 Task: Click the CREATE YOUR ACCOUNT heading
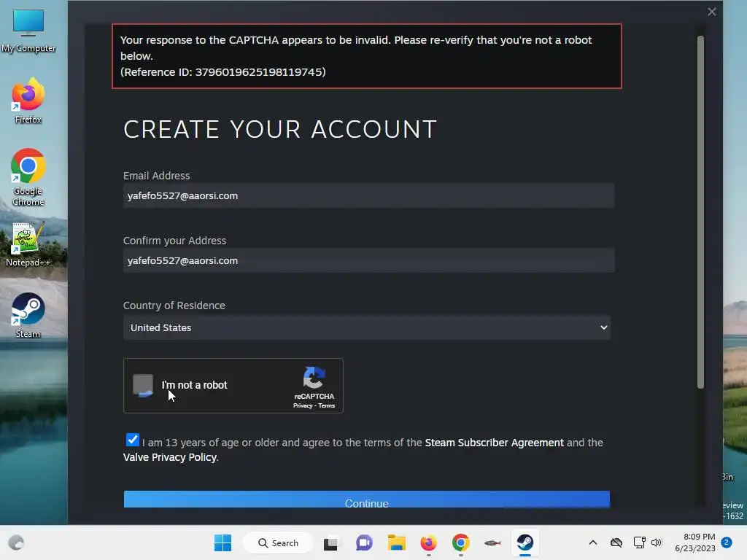[280, 129]
